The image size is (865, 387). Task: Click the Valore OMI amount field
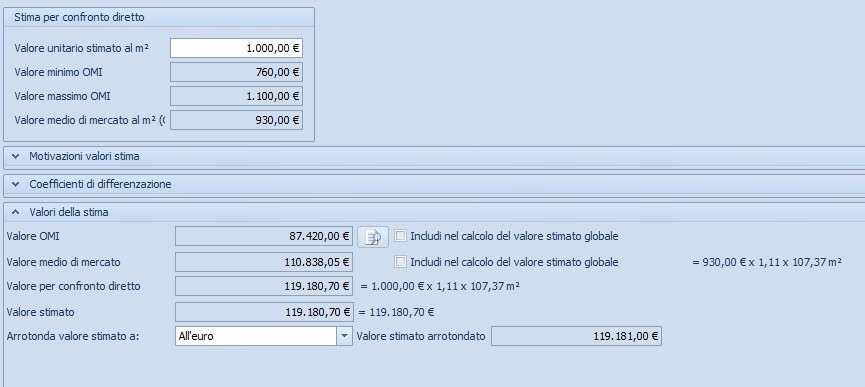coord(264,236)
